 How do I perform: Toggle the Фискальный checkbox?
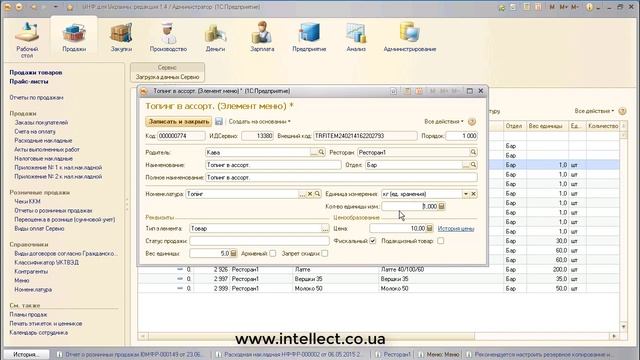tap(373, 241)
